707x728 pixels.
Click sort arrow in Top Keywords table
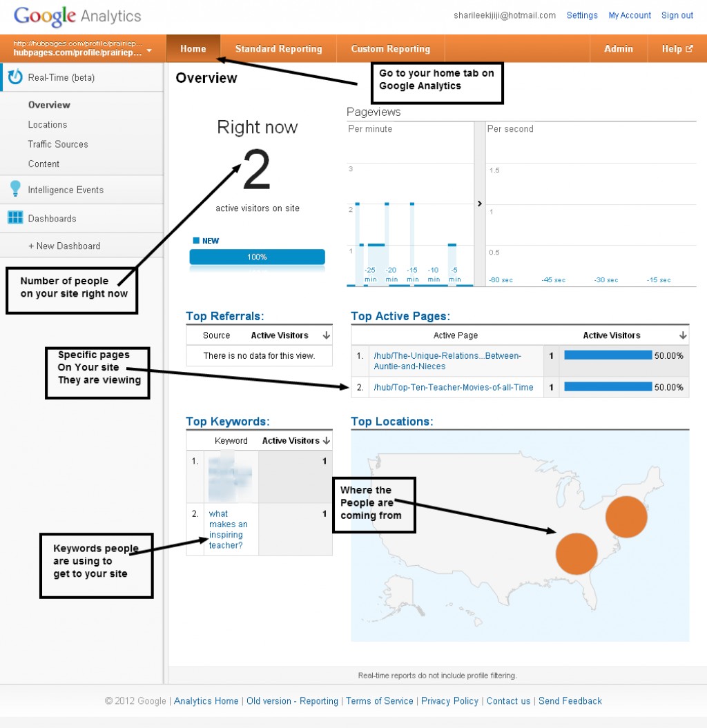[326, 440]
